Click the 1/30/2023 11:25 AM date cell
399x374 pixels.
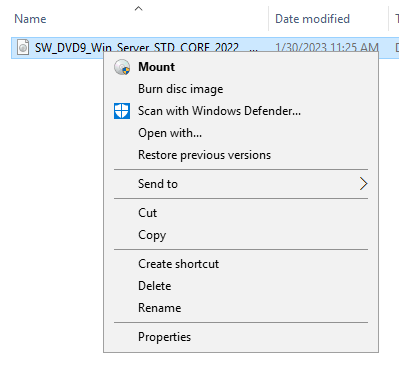click(x=327, y=48)
